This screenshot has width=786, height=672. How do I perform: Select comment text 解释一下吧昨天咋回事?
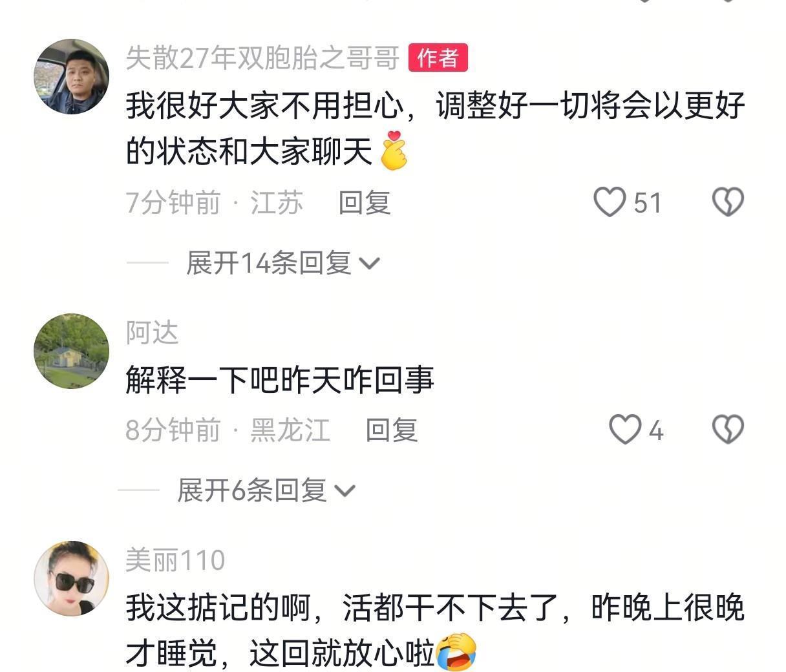coord(280,380)
